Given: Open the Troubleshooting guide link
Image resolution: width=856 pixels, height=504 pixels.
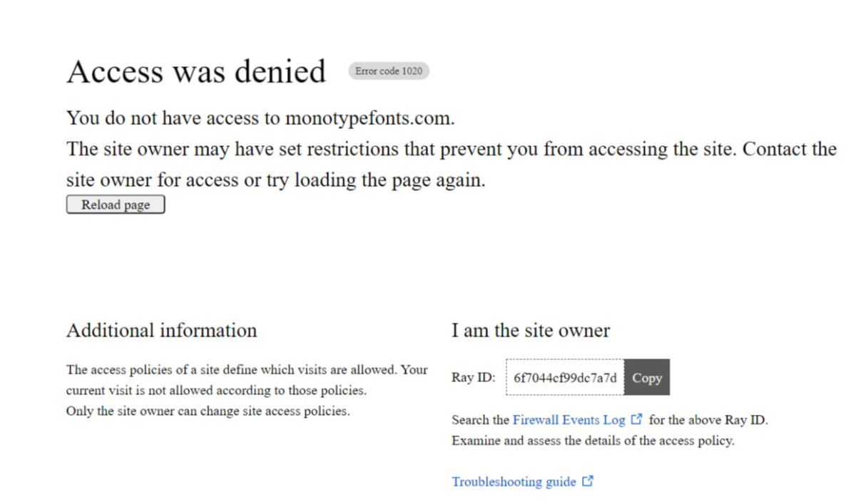Looking at the screenshot, I should [514, 482].
